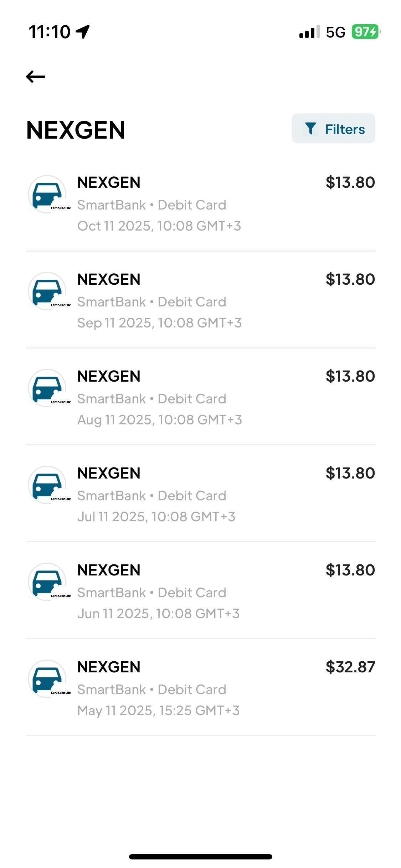Tap the funnel icon in Filters
Viewport: 401px width, 868px height.
(310, 129)
